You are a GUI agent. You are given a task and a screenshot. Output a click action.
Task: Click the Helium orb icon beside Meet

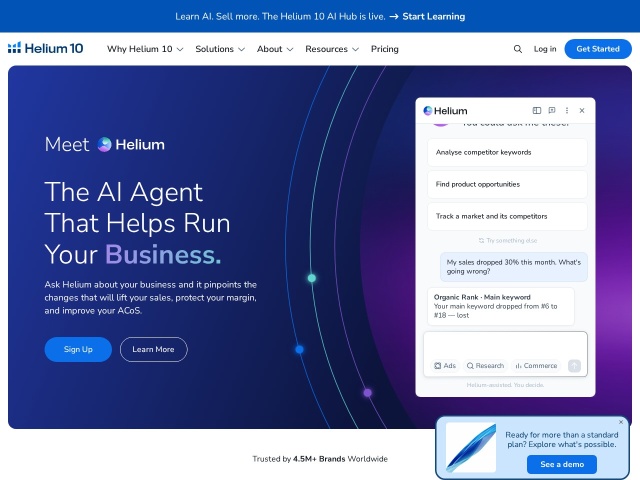104,144
